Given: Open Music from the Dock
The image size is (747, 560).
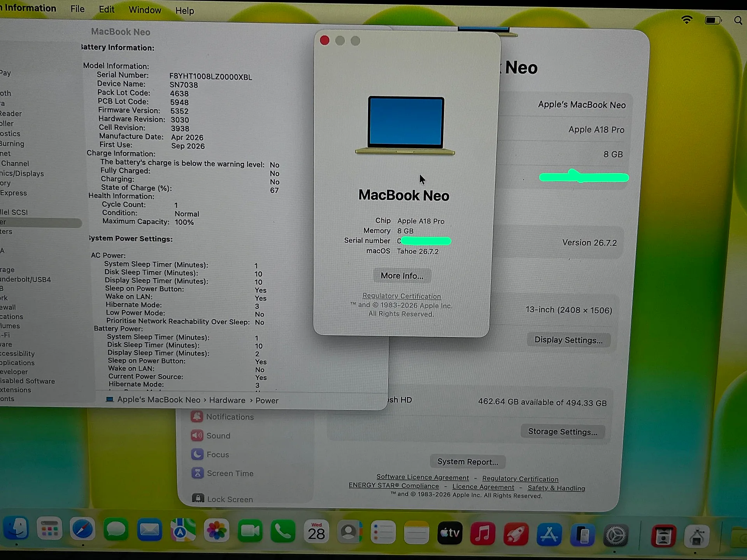Looking at the screenshot, I should (483, 534).
